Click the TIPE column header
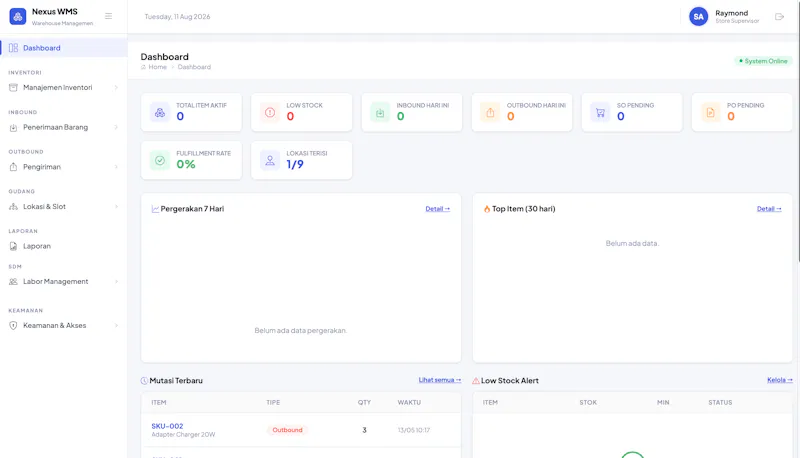Screen dimensions: 800x458 [x=273, y=402]
